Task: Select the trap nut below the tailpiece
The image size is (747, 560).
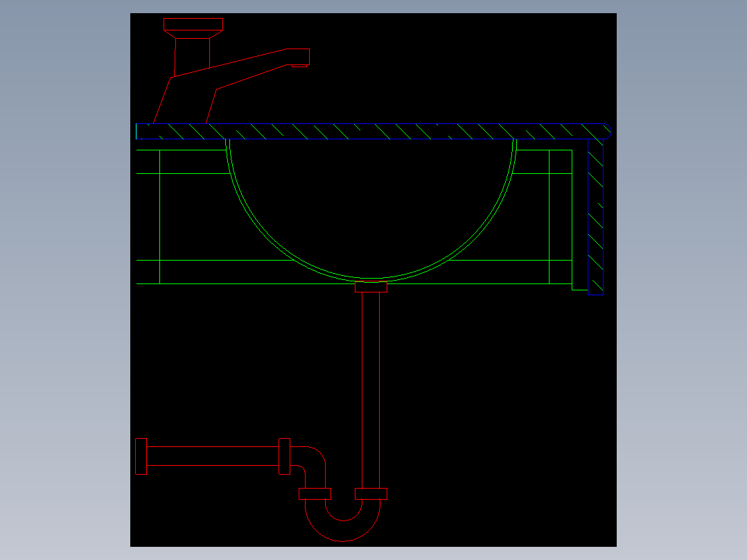Action: [371, 493]
